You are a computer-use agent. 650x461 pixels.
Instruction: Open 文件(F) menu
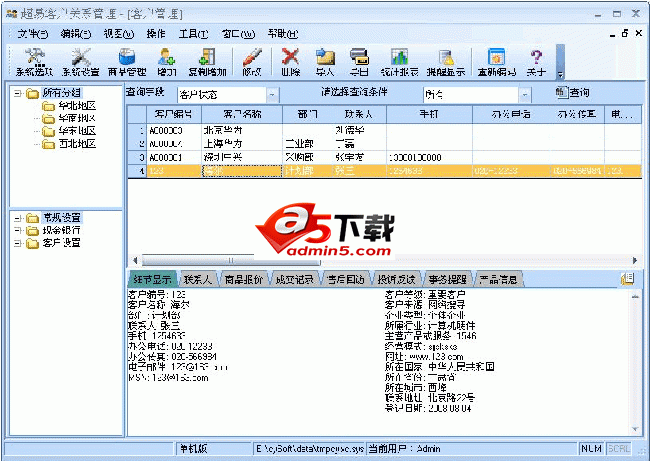click(33, 34)
